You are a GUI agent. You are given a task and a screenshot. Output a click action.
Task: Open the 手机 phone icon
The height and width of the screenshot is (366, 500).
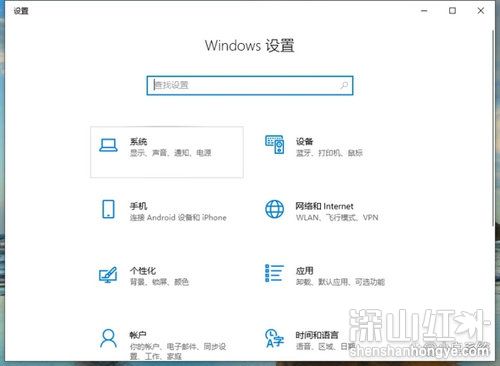[x=108, y=209]
